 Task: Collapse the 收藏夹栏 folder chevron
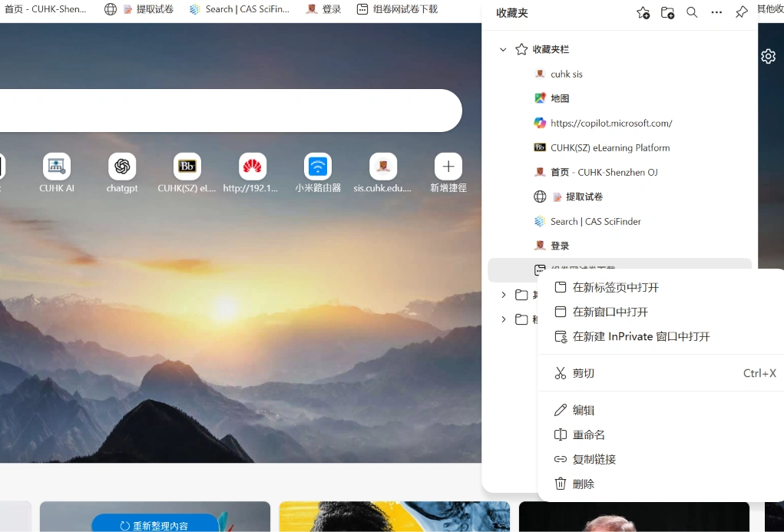tap(503, 49)
